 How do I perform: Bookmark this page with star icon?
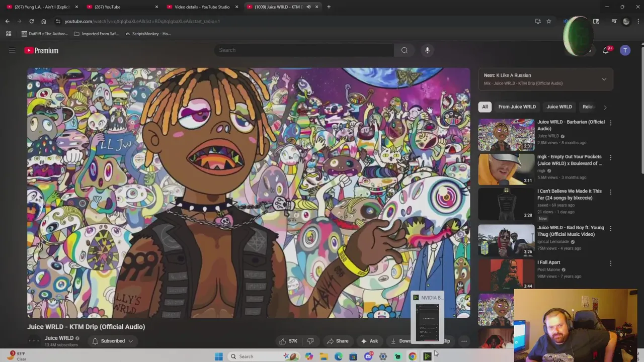tap(549, 21)
